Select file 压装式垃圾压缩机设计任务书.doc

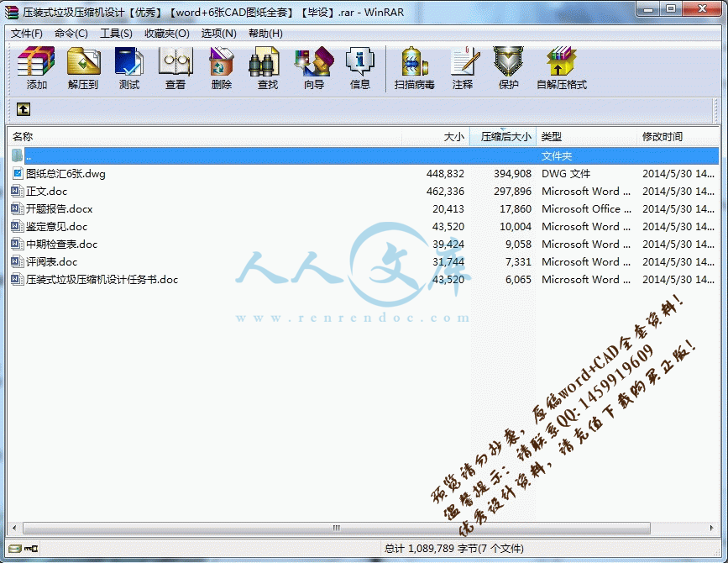102,280
